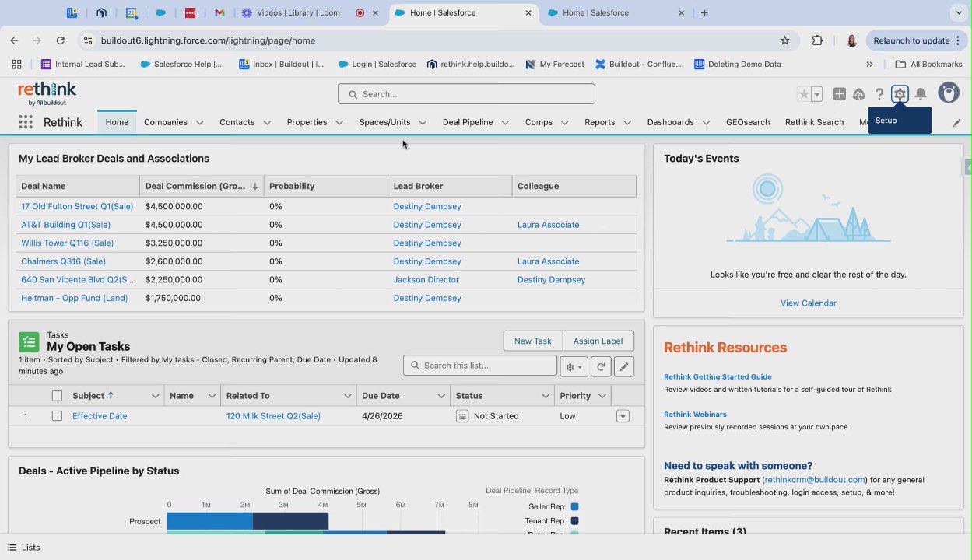Click the Assign Label button
The height and width of the screenshot is (560, 972).
(x=598, y=341)
